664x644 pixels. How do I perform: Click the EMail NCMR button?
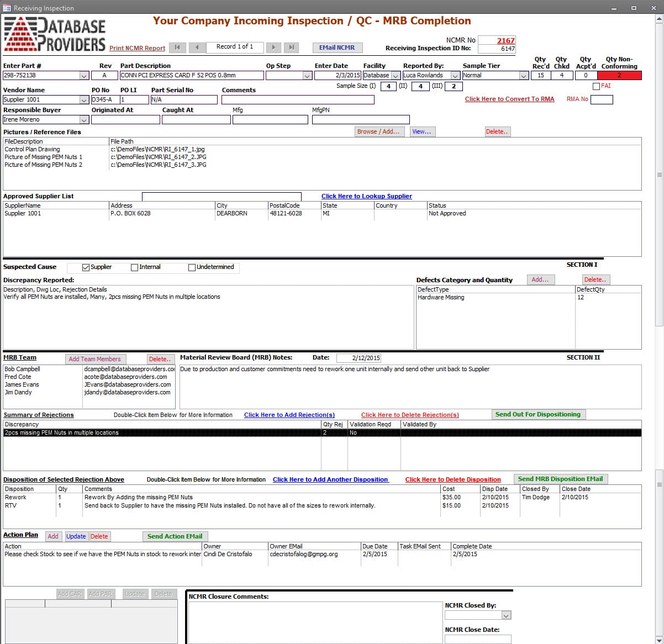[337, 47]
